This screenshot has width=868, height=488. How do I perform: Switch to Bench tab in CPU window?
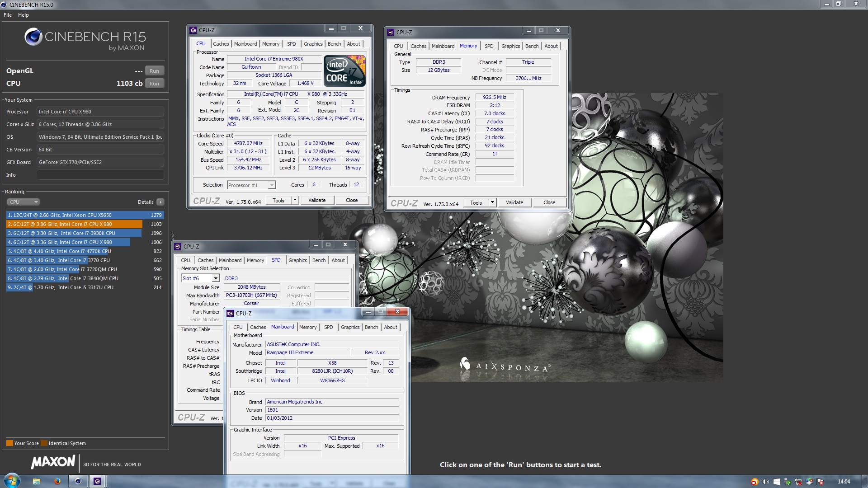pos(335,44)
